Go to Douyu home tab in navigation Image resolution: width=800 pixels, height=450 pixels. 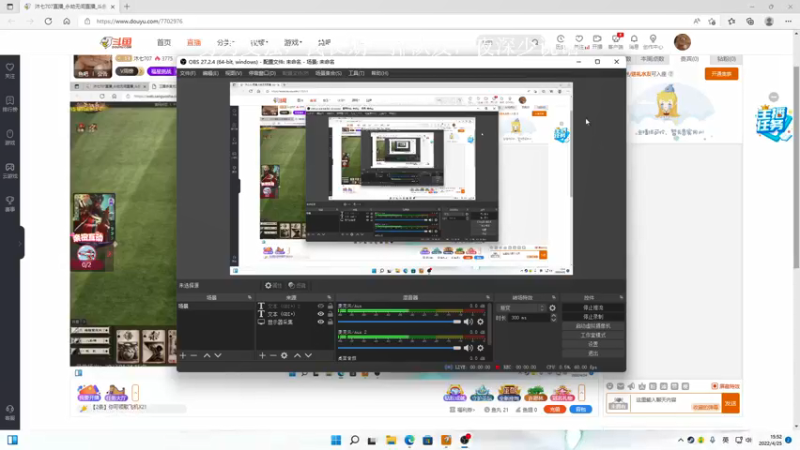coord(164,42)
